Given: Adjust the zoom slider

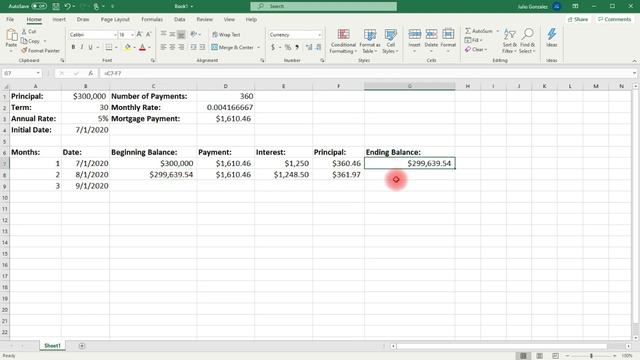Looking at the screenshot, I should [591, 356].
